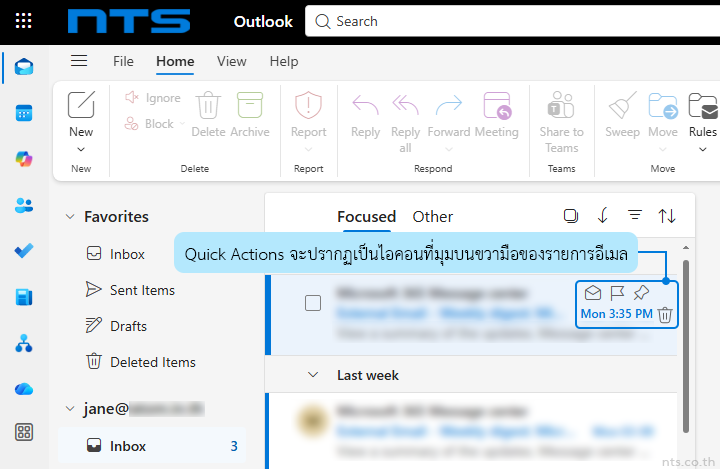Image resolution: width=720 pixels, height=469 pixels.
Task: Launch Copilot from the app rail
Action: pos(24,159)
